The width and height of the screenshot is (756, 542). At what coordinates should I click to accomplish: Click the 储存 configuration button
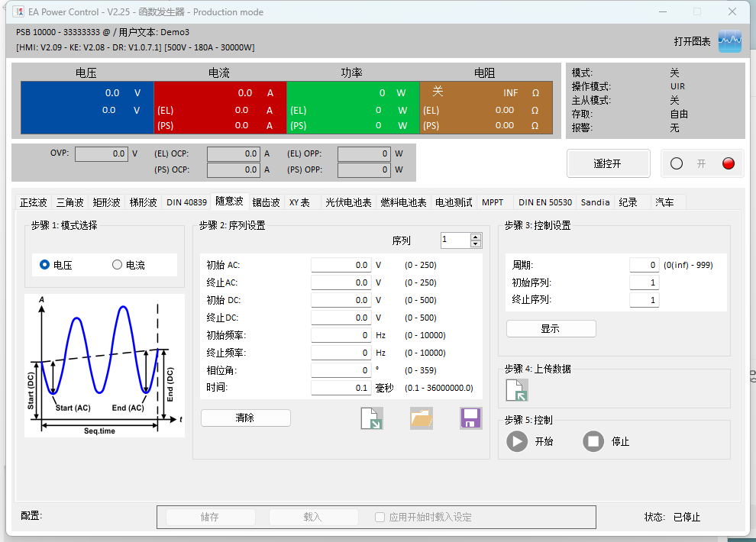[210, 517]
